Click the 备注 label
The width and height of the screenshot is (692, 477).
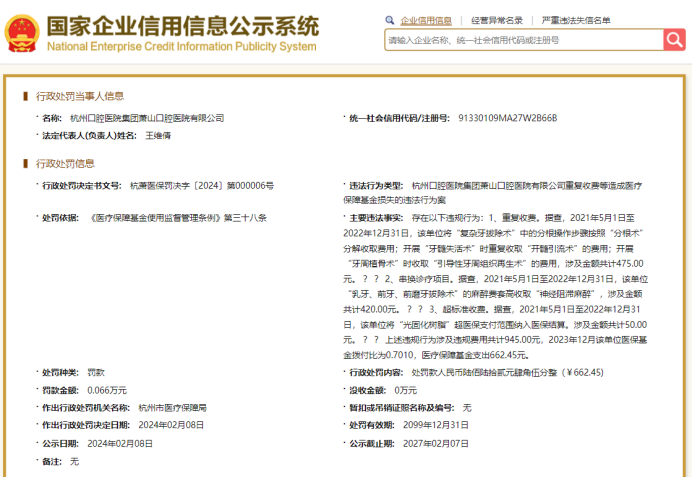(52, 462)
